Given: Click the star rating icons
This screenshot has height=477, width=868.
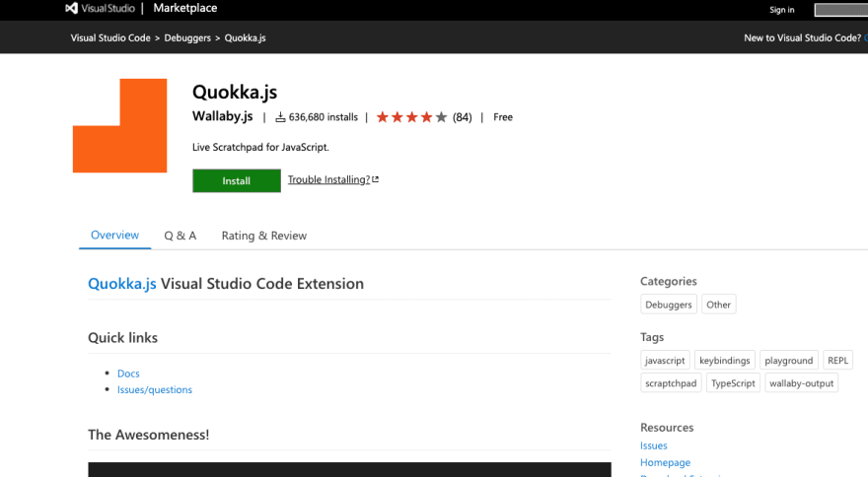Looking at the screenshot, I should coord(411,117).
